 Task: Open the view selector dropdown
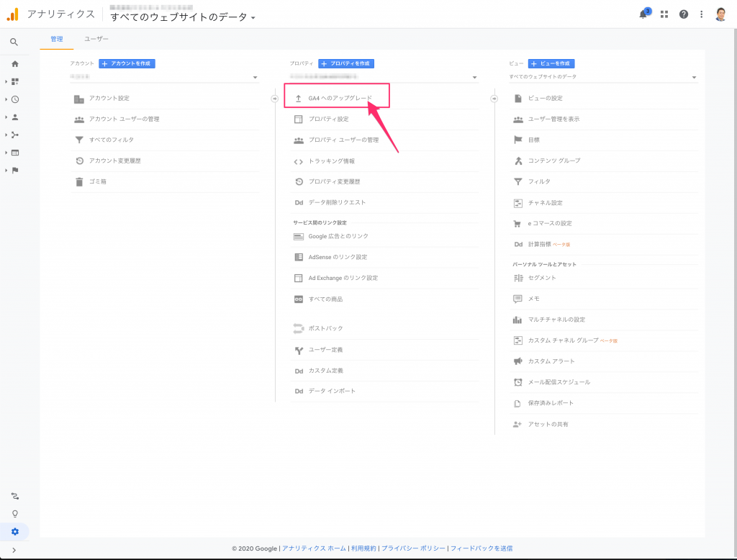[x=604, y=76]
